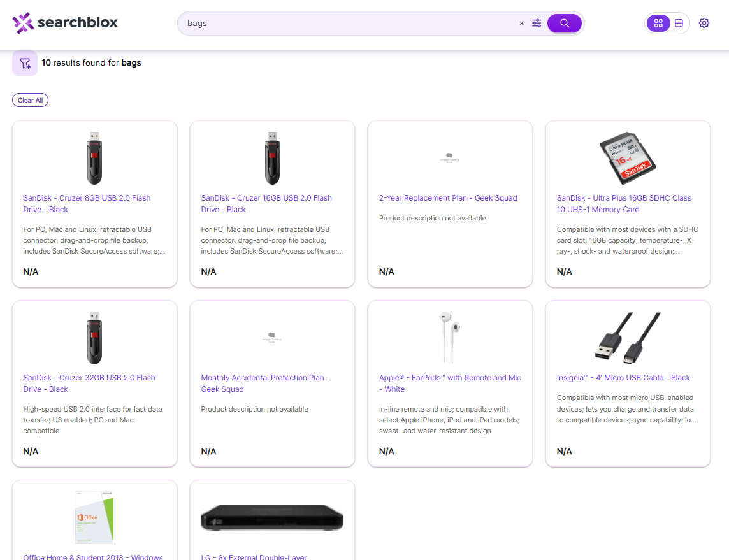Open Insignia 4' Micro USB Cable link

click(x=623, y=378)
